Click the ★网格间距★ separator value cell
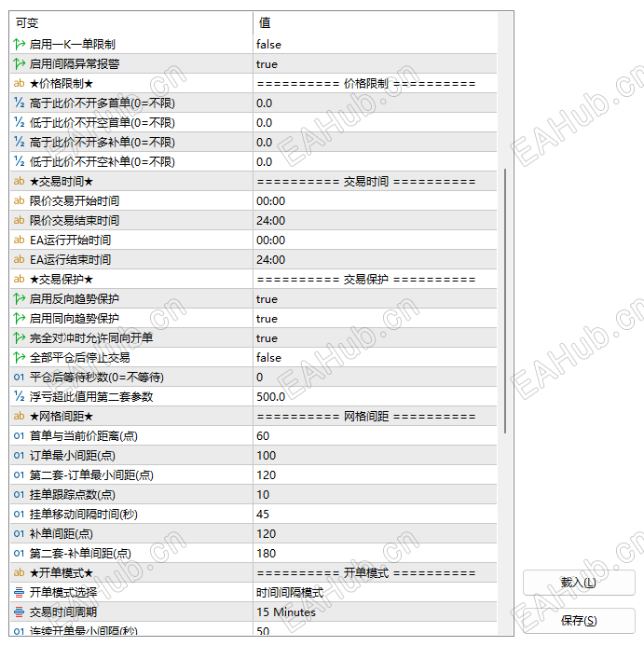Image resolution: width=644 pixels, height=646 pixels. coord(375,416)
